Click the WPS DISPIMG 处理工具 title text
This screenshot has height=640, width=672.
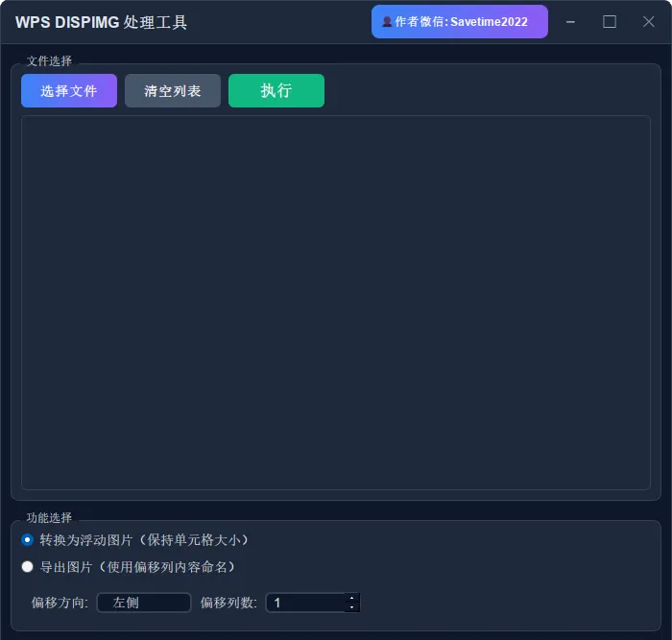(101, 22)
